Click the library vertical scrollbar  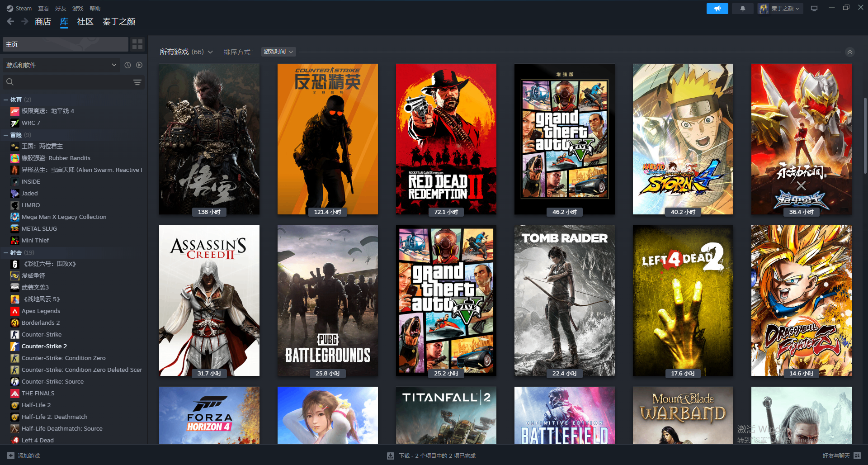pyautogui.click(x=865, y=136)
